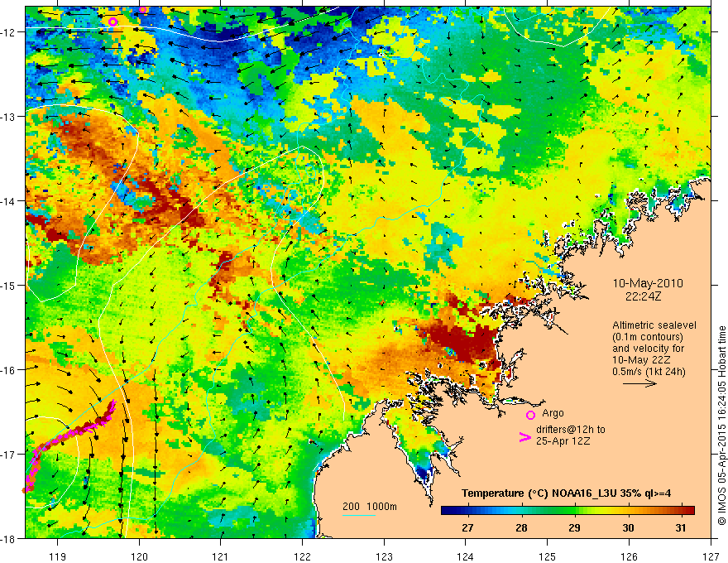Click longitude axis label 123

coord(384,556)
